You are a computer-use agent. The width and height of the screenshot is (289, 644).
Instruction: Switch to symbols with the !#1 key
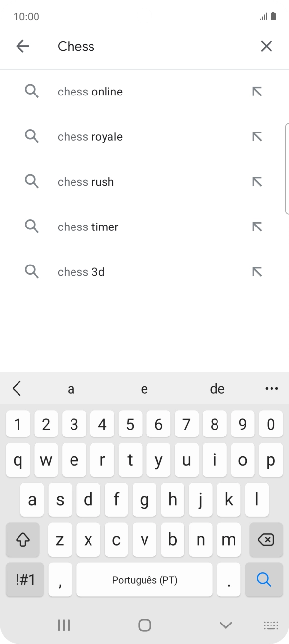pos(24,579)
